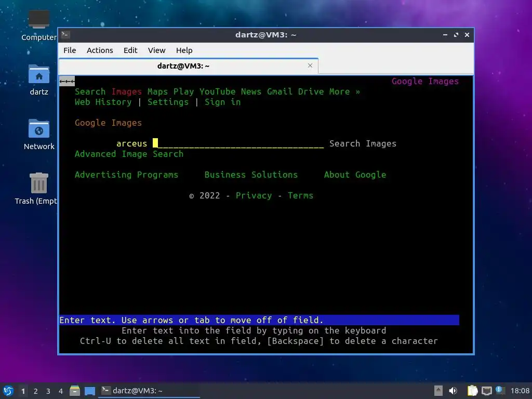Follow the YouTube link

pos(217,91)
